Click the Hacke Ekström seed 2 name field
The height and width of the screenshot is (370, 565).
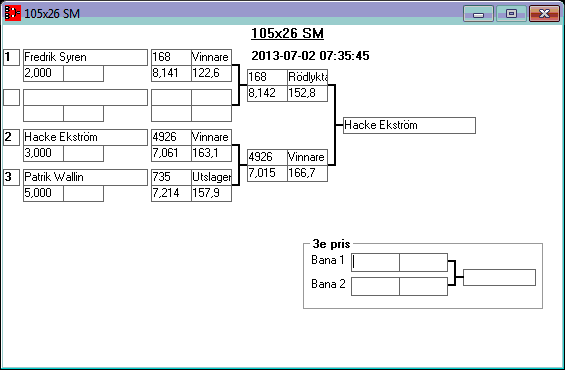85,137
